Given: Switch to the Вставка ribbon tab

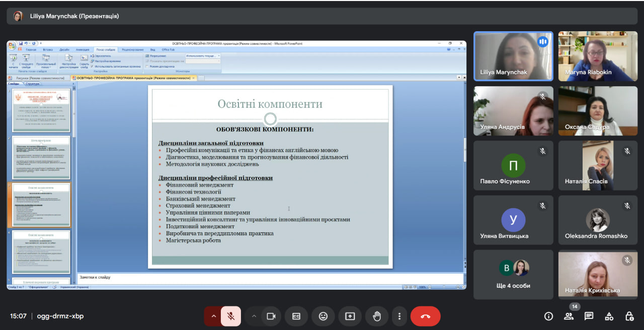Looking at the screenshot, I should pos(48,50).
